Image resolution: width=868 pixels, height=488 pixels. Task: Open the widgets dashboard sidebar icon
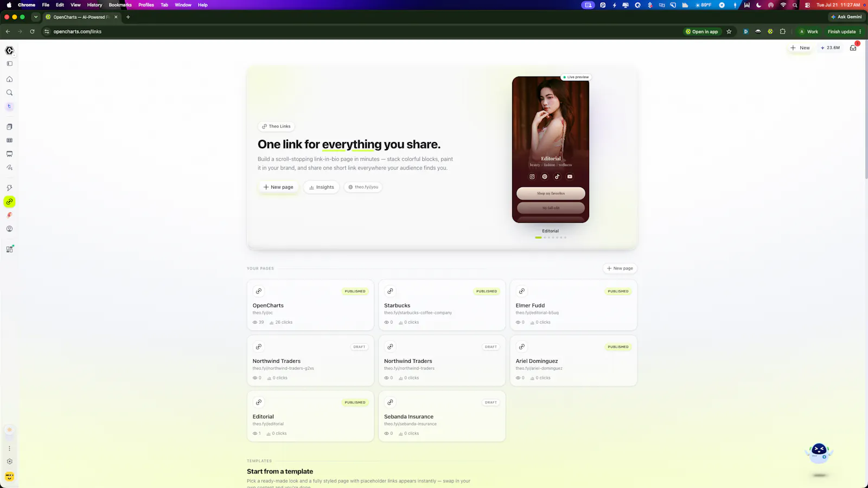(9, 249)
